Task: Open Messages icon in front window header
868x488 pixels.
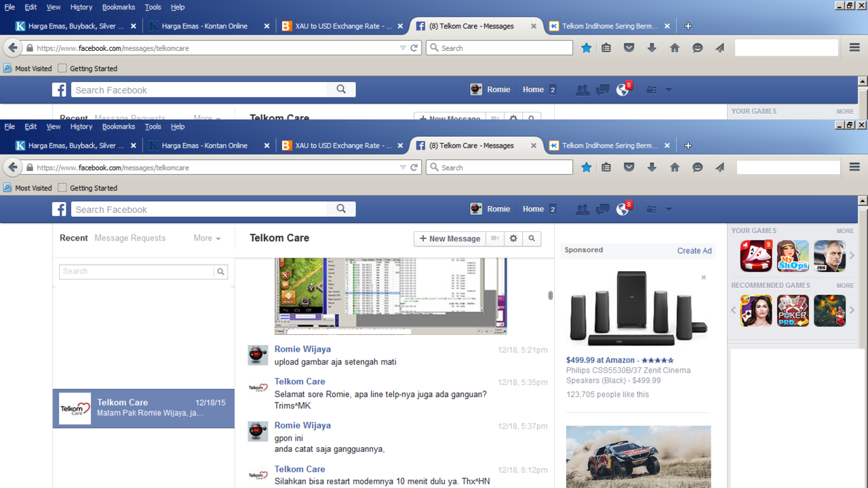Action: [602, 209]
